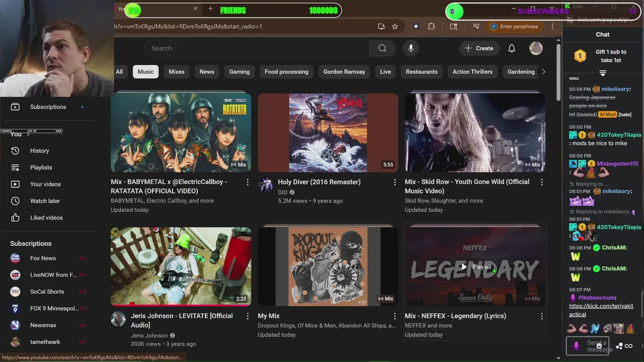Open Watch later in sidebar

point(48,201)
